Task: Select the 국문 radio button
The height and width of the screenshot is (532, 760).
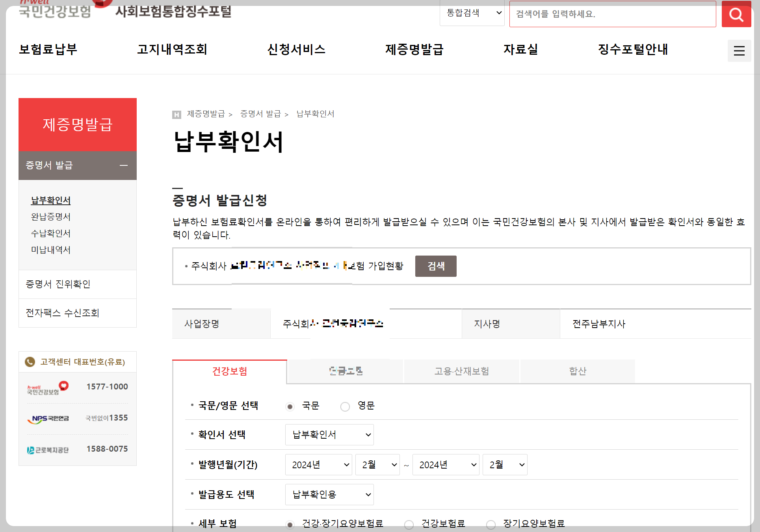Action: pyautogui.click(x=290, y=406)
